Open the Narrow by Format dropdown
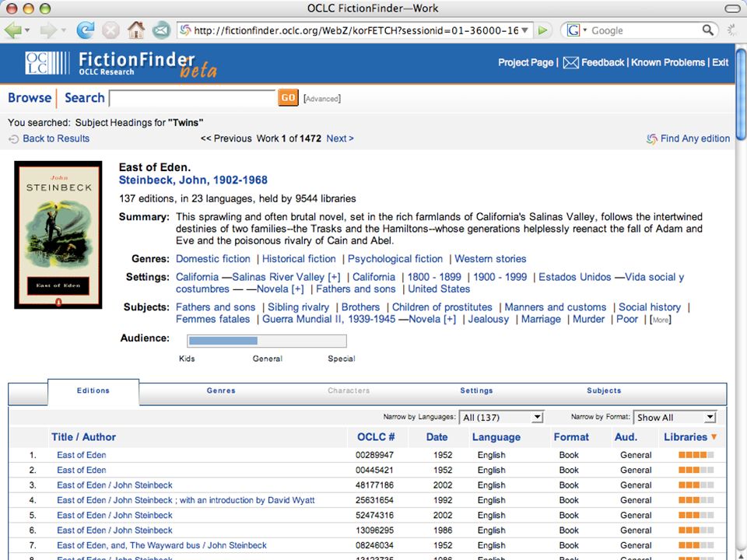The width and height of the screenshot is (747, 560). 675,417
